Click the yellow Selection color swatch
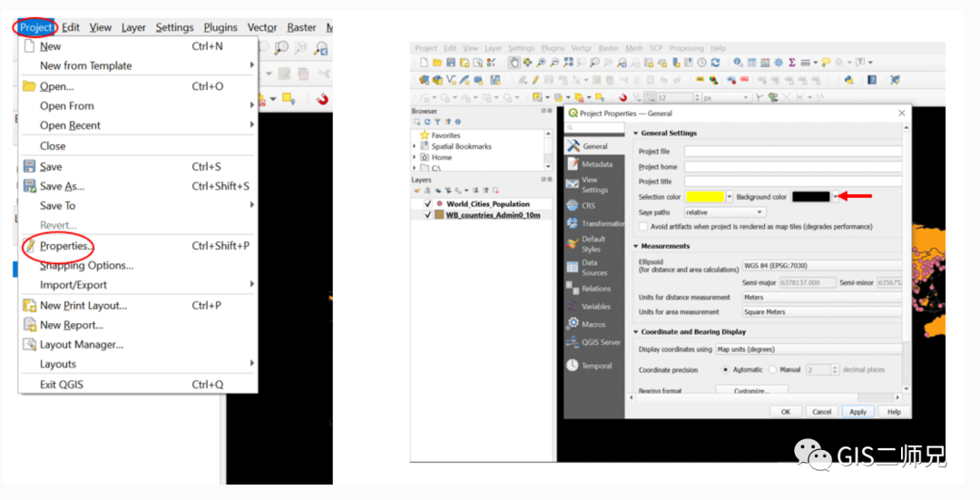Image resolution: width=980 pixels, height=500 pixels. pos(705,197)
